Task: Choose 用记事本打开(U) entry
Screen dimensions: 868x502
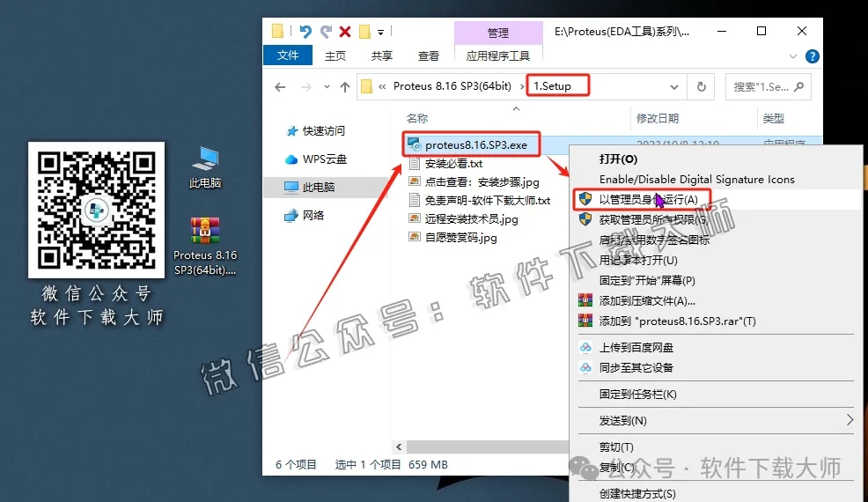Action: [637, 260]
